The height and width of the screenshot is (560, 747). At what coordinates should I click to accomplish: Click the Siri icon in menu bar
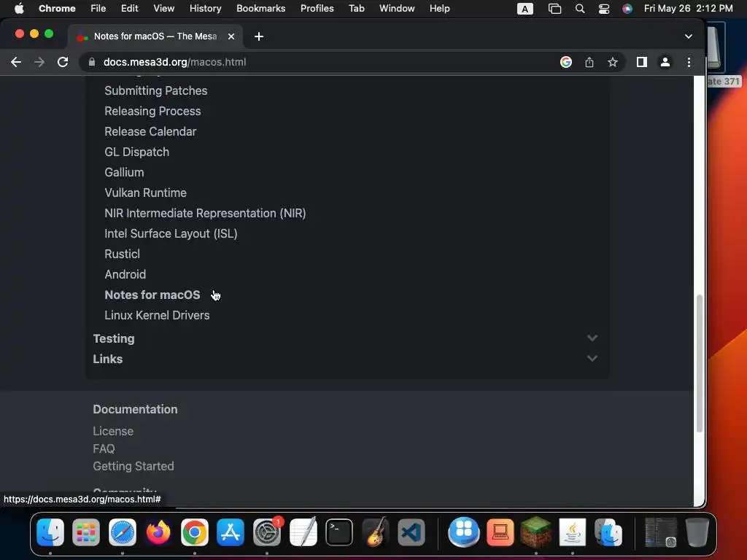[x=627, y=9]
